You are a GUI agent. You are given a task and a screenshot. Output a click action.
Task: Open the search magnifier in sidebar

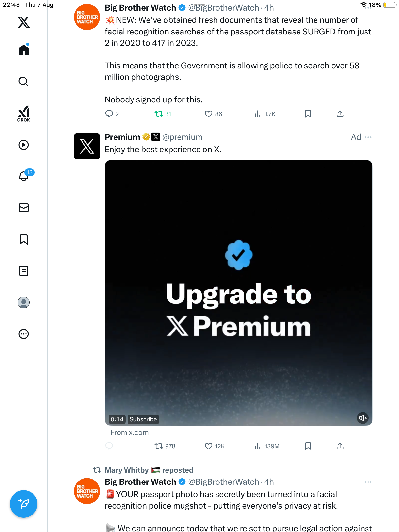(x=24, y=82)
